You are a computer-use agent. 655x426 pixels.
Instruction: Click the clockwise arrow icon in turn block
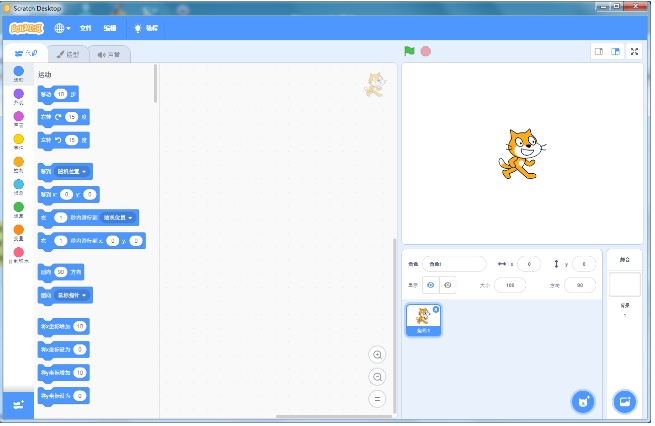coord(58,117)
